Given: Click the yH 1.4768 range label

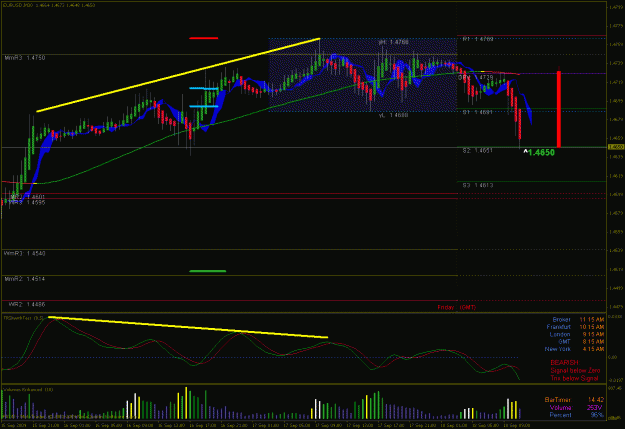Looking at the screenshot, I should tap(393, 42).
